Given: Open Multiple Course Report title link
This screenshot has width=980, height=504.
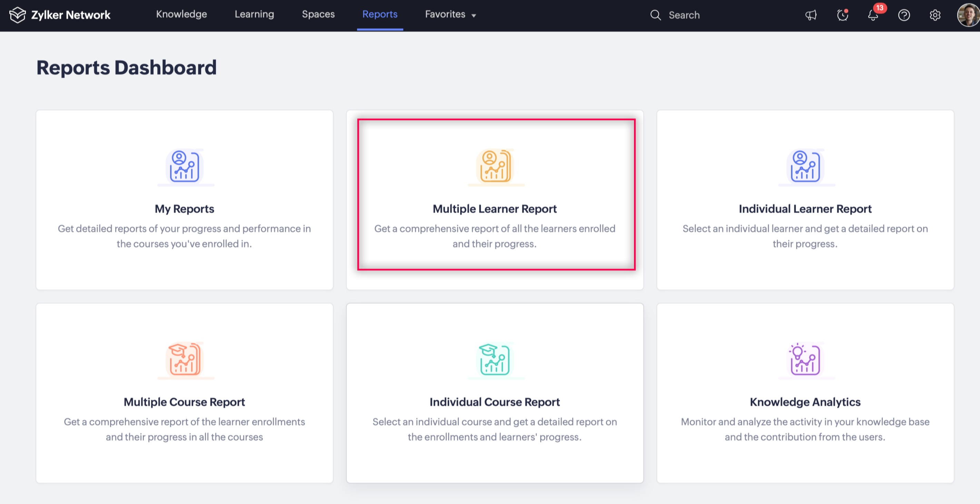Looking at the screenshot, I should [x=184, y=402].
